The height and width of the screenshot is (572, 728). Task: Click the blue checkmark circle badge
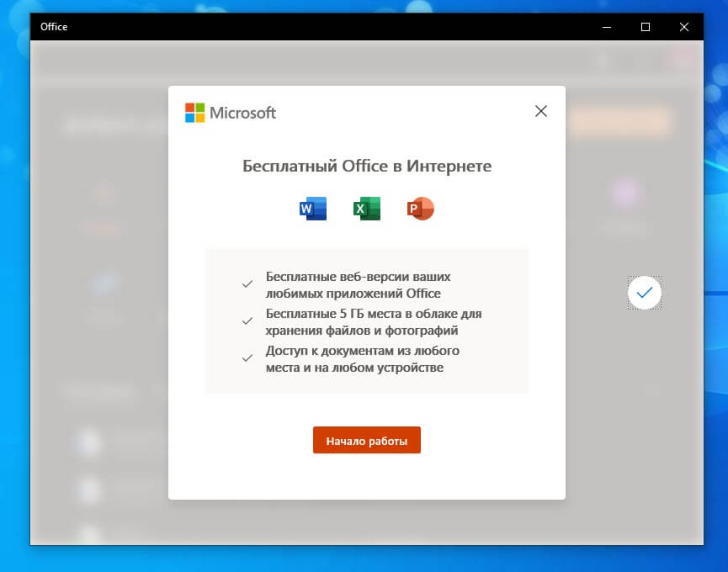pos(645,293)
